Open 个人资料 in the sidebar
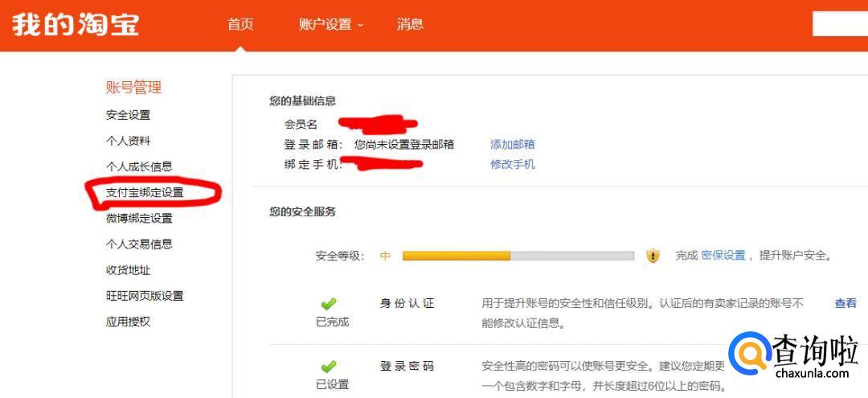 [x=128, y=142]
